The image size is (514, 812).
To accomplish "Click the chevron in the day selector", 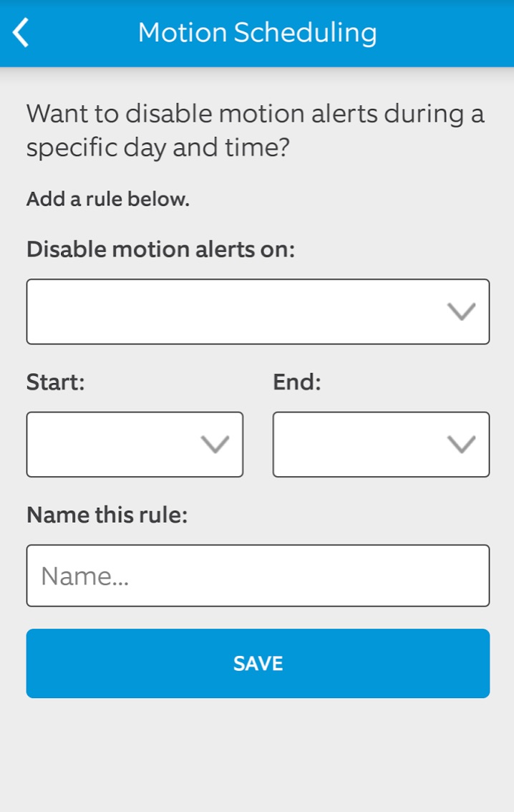I will coord(461,311).
